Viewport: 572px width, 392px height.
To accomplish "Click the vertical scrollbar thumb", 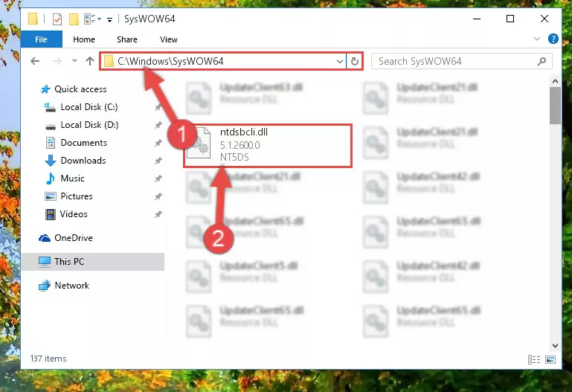I will coord(555,106).
